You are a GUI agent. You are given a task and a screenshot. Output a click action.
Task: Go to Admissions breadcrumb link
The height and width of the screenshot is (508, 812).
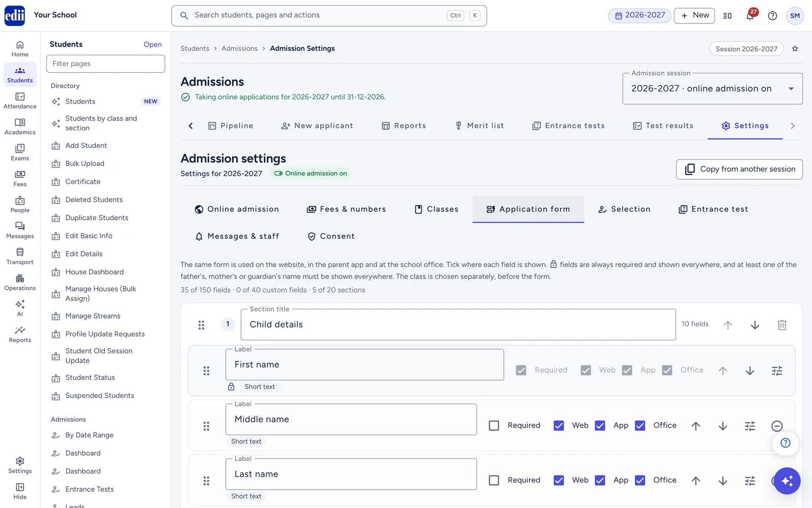point(240,49)
